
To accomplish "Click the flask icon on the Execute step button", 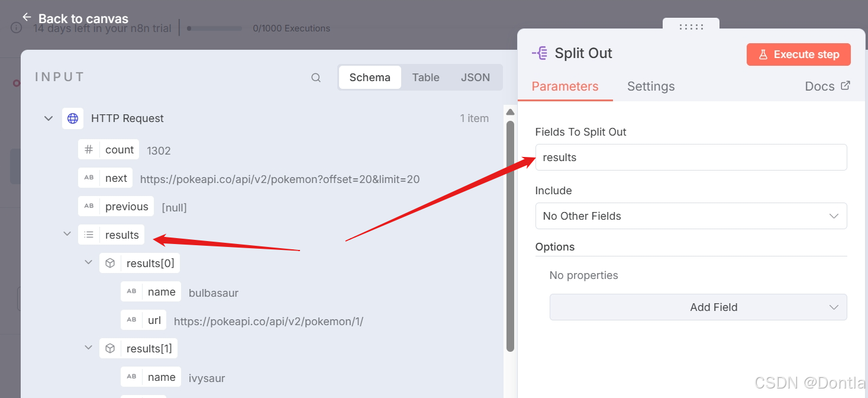I will 763,54.
